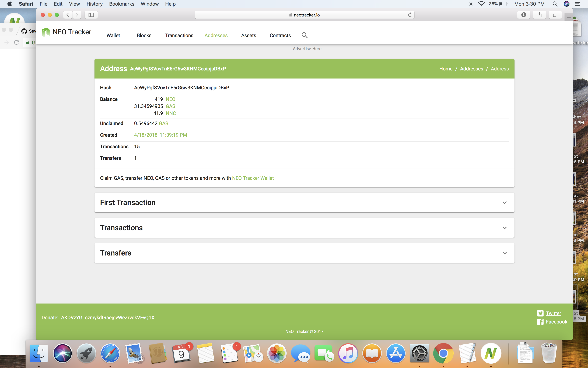Image resolution: width=588 pixels, height=368 pixels.
Task: Click the donate address link in footer
Action: tap(108, 318)
